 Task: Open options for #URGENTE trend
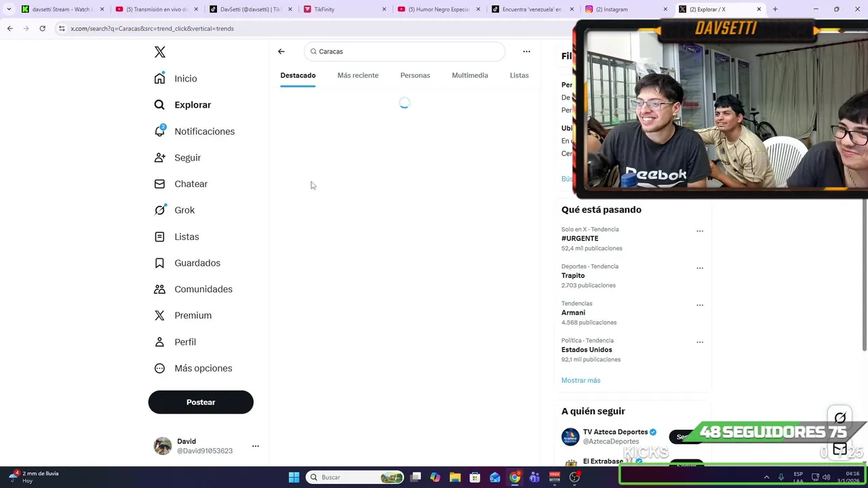pos(700,231)
